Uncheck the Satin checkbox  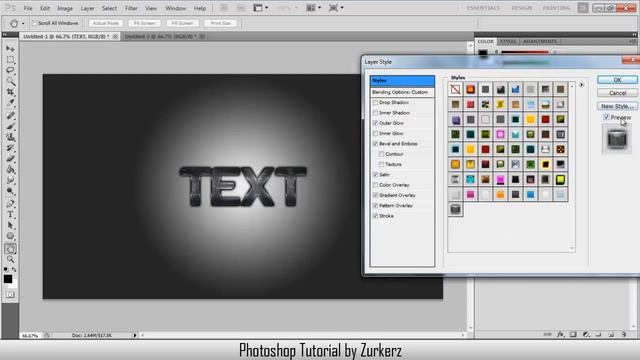click(375, 175)
